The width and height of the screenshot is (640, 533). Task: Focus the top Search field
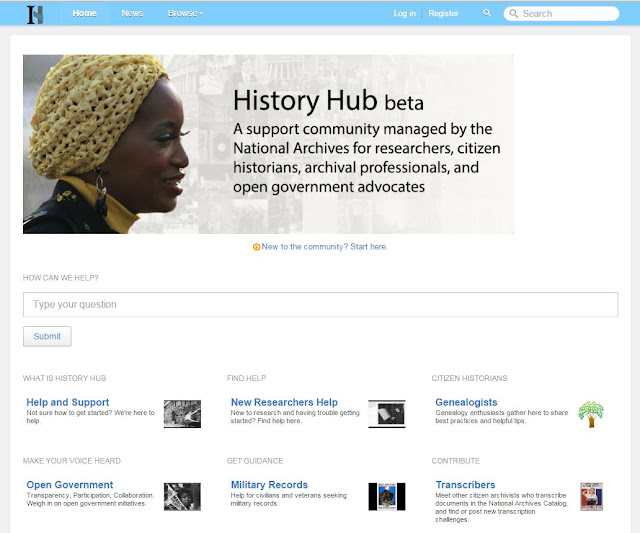(562, 13)
